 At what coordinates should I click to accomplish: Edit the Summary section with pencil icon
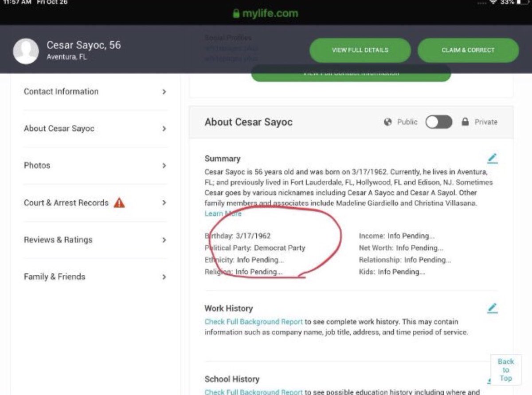[493, 158]
